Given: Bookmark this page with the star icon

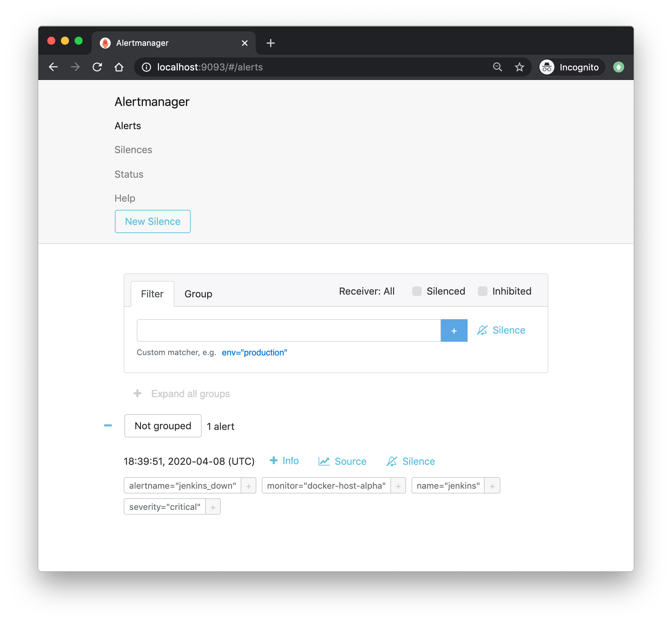Looking at the screenshot, I should click(520, 67).
